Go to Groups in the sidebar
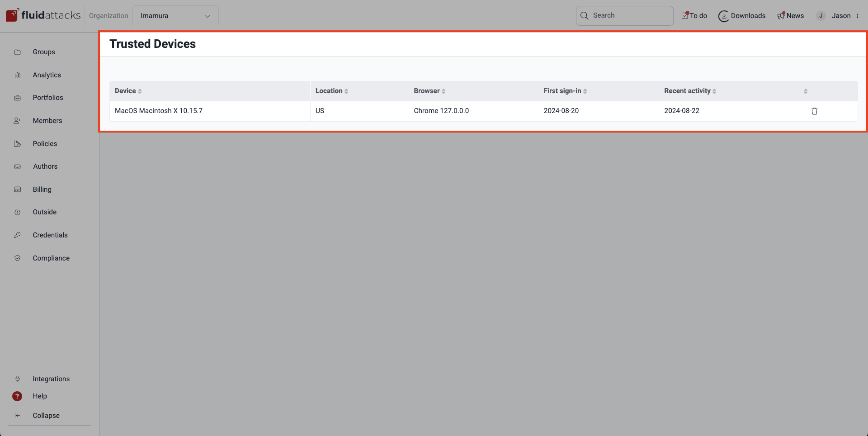This screenshot has width=868, height=436. click(44, 52)
